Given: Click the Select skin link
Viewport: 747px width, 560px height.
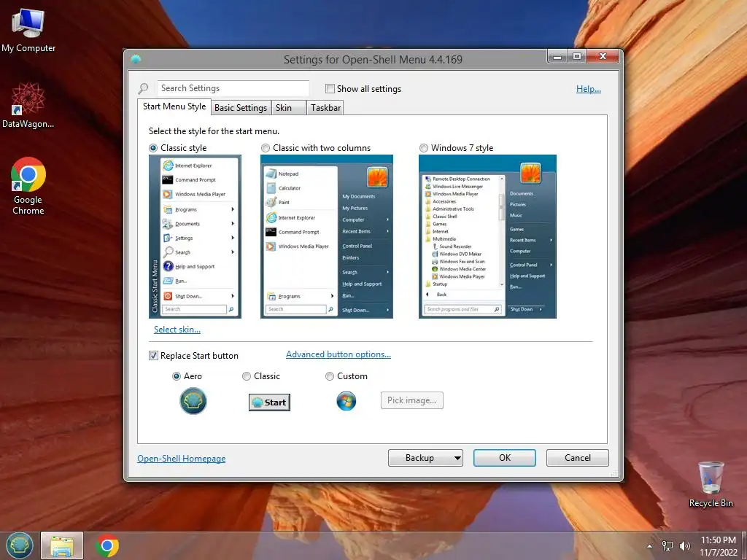Looking at the screenshot, I should (177, 330).
